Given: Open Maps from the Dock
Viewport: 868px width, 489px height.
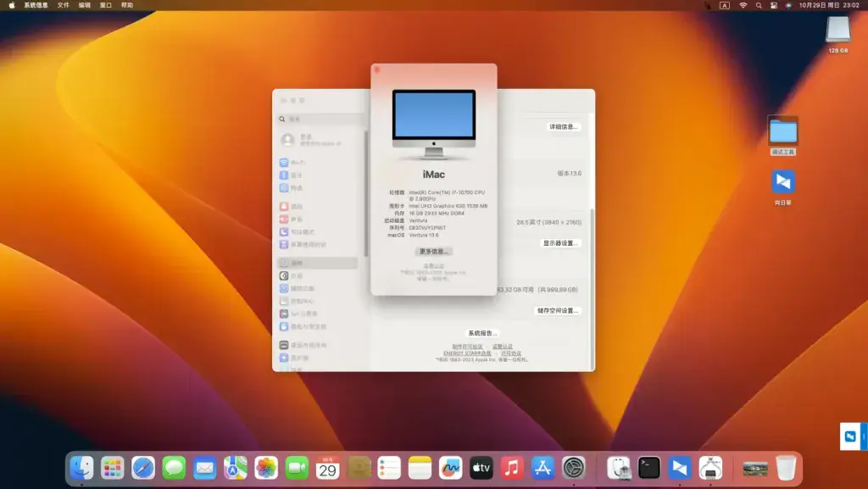Looking at the screenshot, I should click(236, 468).
